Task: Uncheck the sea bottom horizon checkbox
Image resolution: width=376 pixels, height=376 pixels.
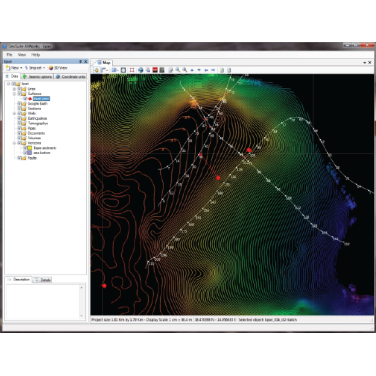Action: 25,153
